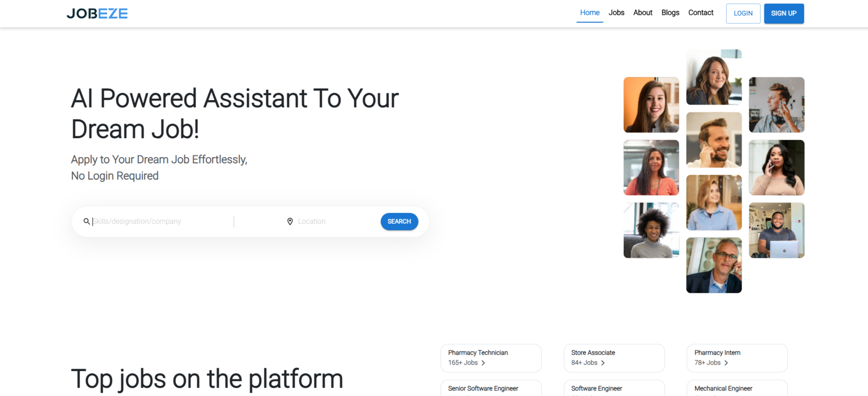
Task: Go to the Jobs page
Action: 616,13
